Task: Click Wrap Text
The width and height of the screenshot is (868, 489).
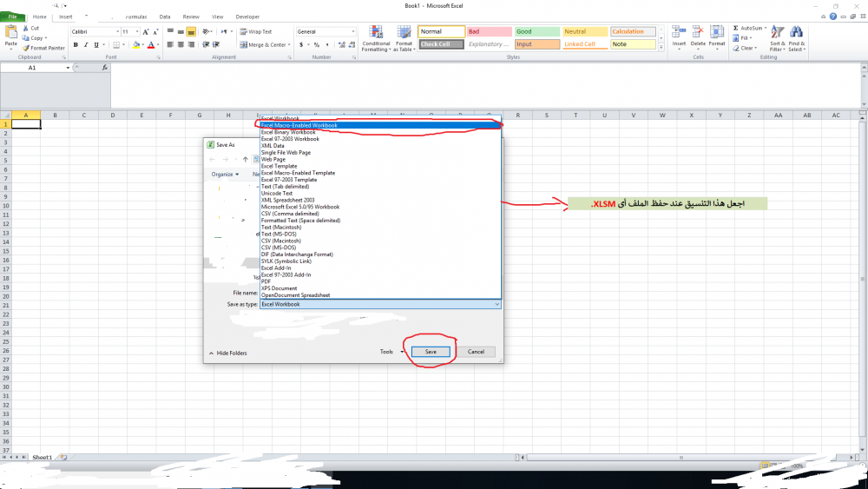Action: click(x=256, y=31)
